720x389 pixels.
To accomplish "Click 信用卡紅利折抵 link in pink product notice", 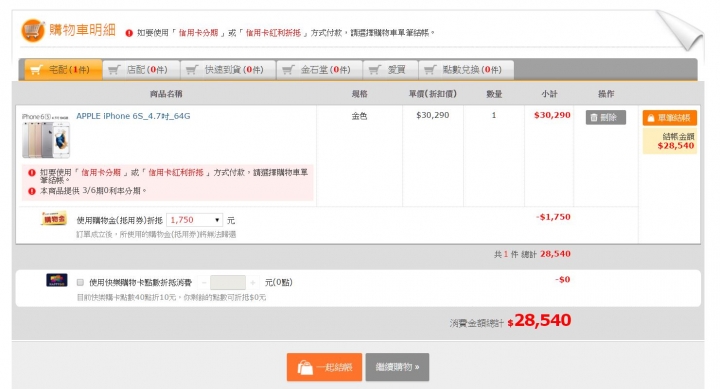I will [176, 173].
